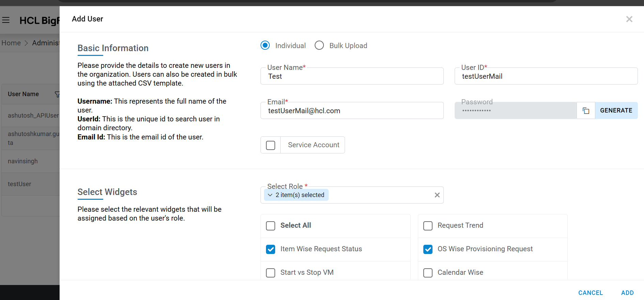Choose the Bulk Upload radio option
Viewport: 644px width, 300px height.
(x=319, y=45)
